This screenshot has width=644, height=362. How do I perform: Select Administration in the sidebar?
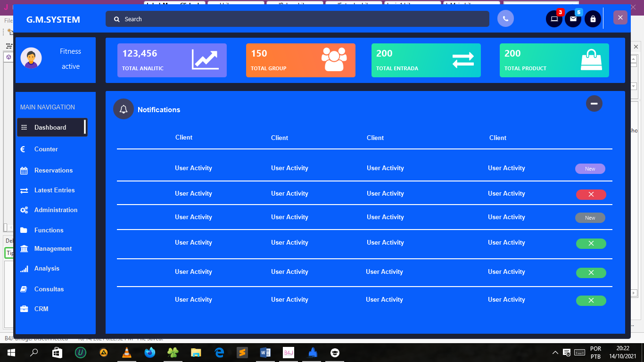(56, 210)
